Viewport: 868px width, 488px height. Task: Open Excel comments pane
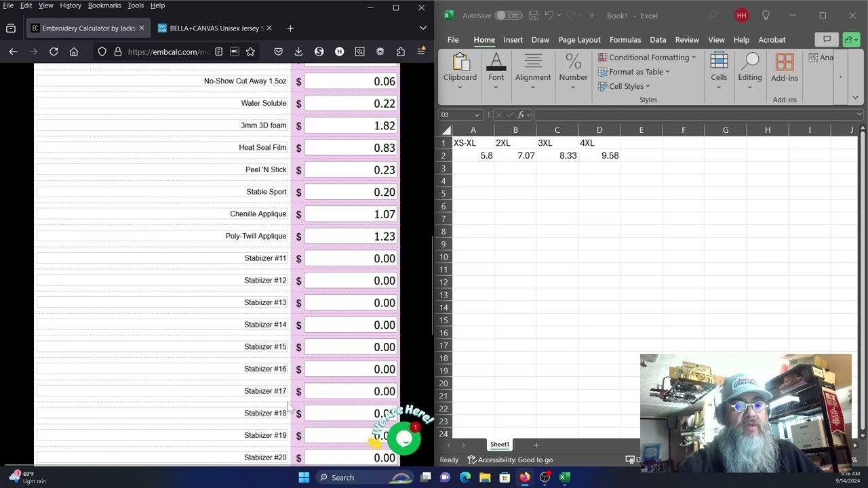pyautogui.click(x=827, y=39)
